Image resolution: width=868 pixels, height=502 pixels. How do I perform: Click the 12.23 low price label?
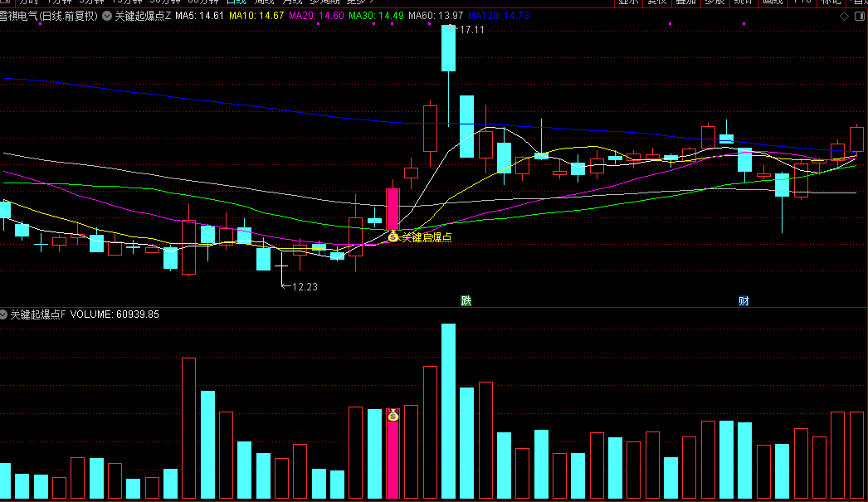(305, 287)
